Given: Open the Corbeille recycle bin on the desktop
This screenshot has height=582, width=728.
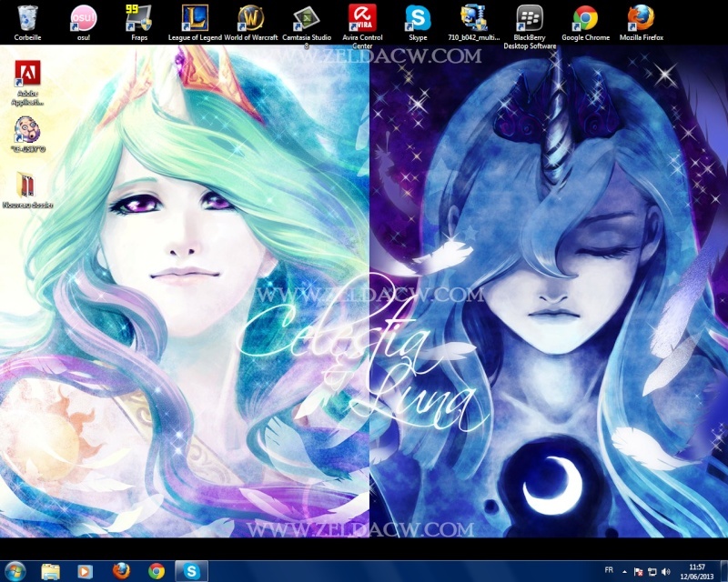Looking at the screenshot, I should 27,24.
